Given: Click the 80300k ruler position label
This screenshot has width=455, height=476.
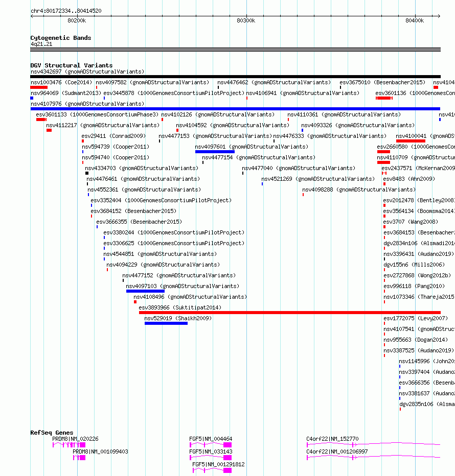Looking at the screenshot, I should click(246, 20).
